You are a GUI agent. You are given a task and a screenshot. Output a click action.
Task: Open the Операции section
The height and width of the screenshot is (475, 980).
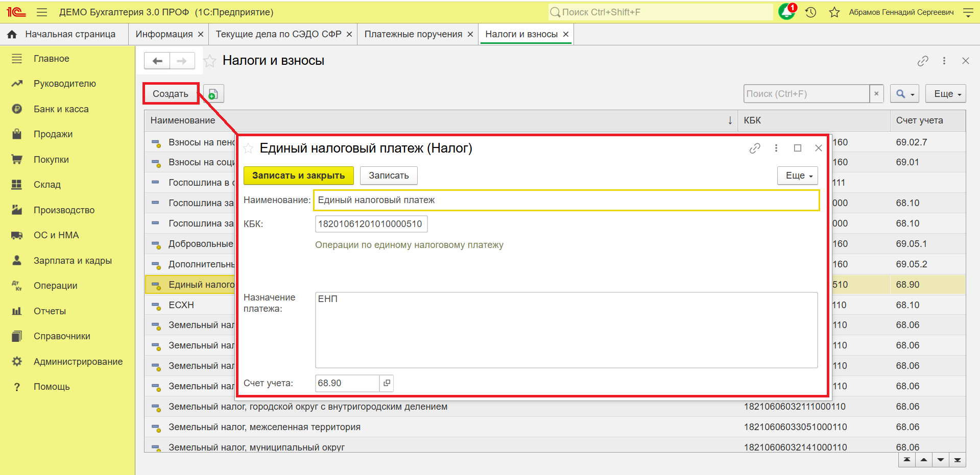coord(56,286)
